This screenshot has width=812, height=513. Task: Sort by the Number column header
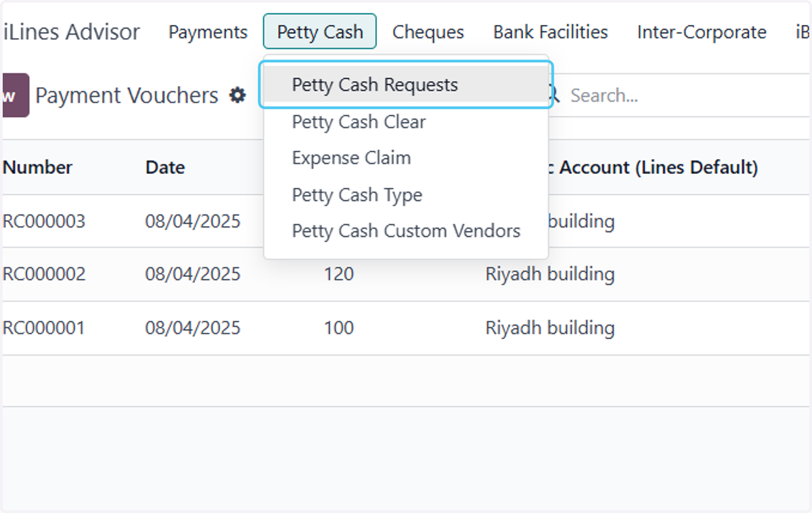(38, 167)
